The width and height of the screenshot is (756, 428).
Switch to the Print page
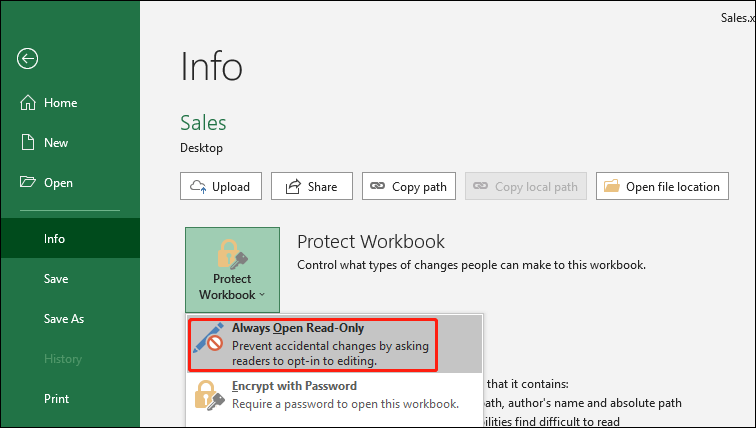tap(56, 399)
